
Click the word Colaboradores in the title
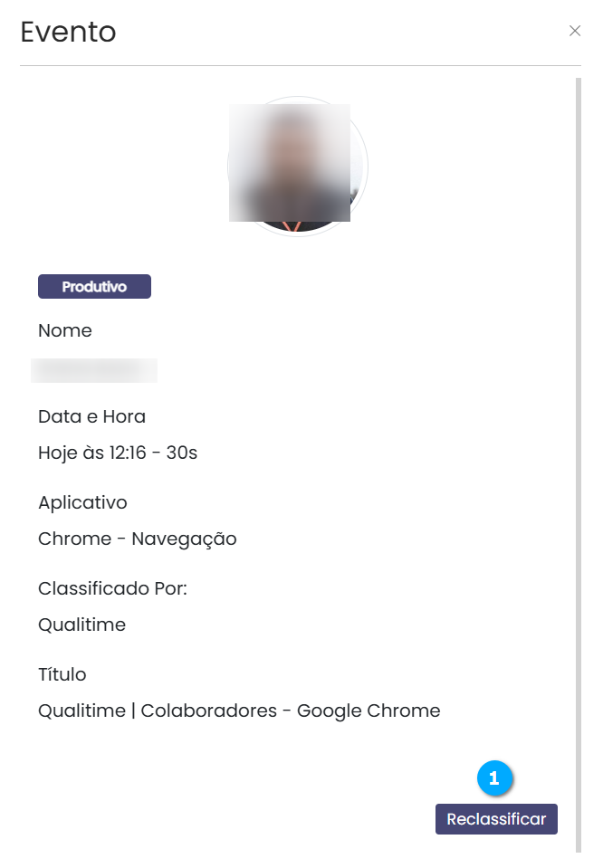206,711
